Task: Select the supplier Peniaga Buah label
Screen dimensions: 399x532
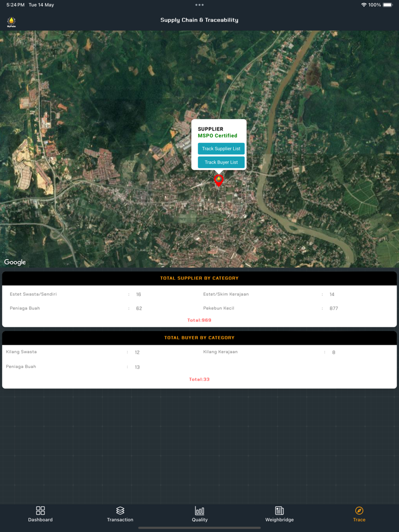Action: click(25, 308)
